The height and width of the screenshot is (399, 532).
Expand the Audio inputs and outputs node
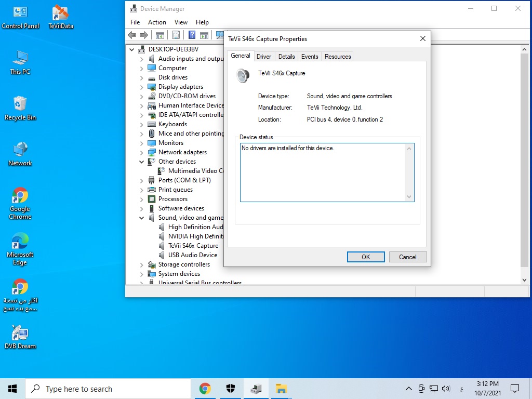(x=141, y=59)
